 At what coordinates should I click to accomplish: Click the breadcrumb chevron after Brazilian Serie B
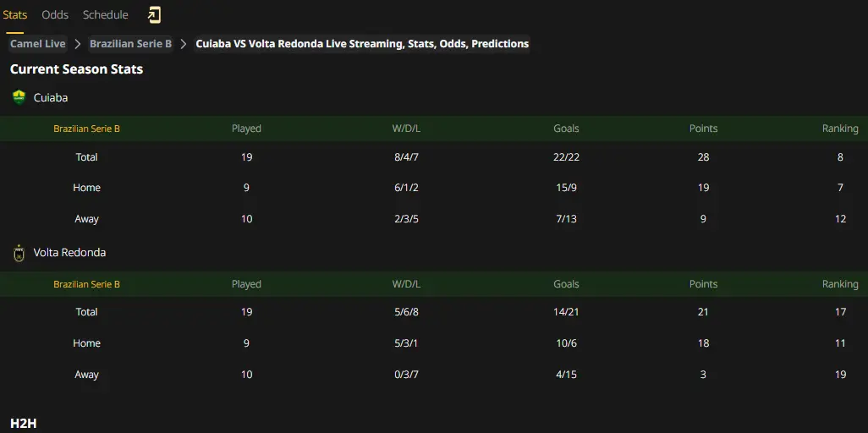pyautogui.click(x=184, y=44)
